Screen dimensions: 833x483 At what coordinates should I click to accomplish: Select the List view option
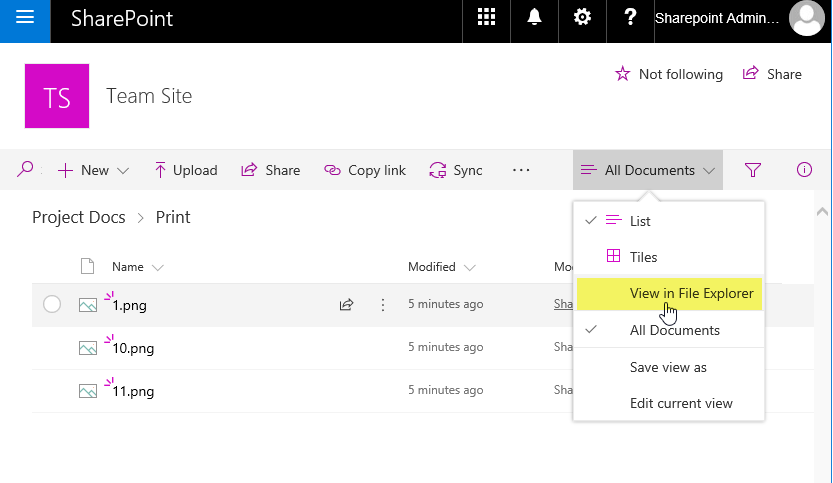669,221
